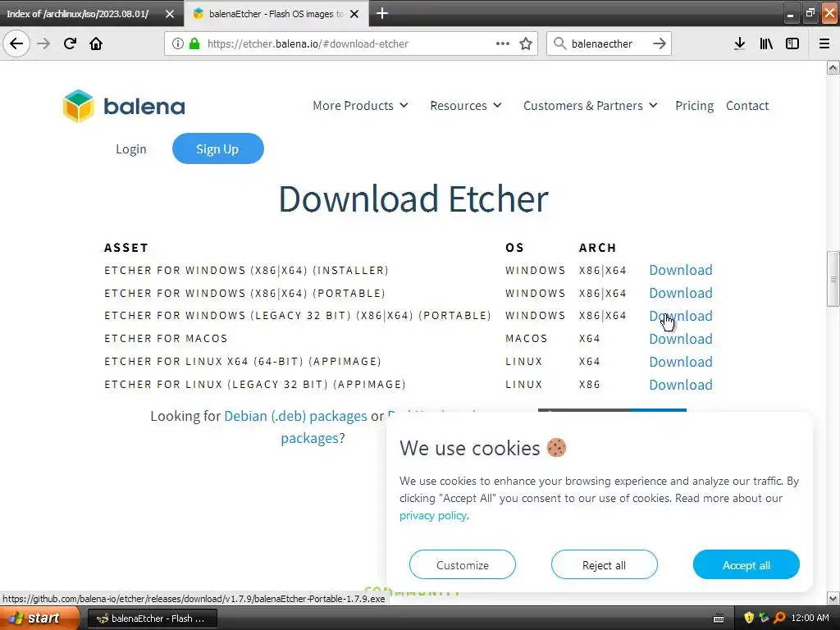Download Etcher Windows Legacy 32 bit Portable
840x630 pixels.
[680, 316]
